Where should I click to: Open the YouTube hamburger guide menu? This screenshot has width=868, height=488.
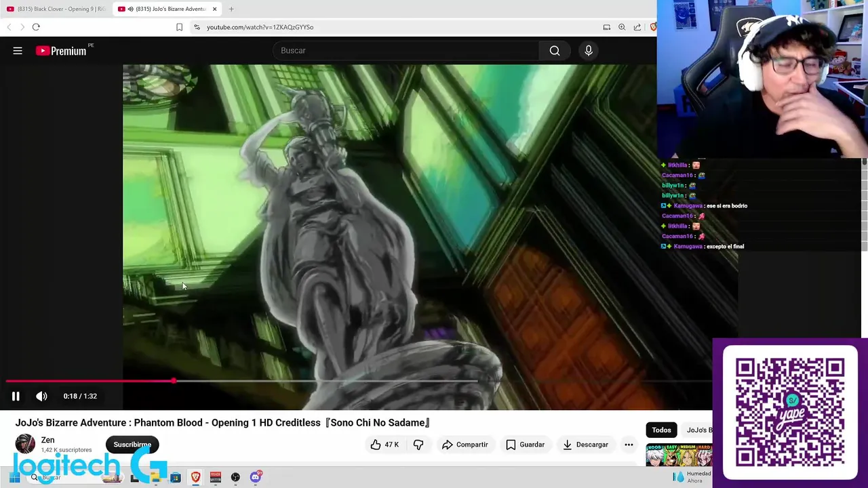tap(18, 51)
